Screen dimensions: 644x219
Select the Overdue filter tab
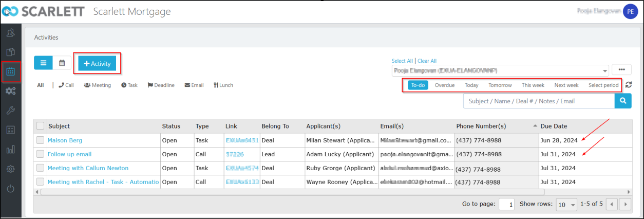444,85
